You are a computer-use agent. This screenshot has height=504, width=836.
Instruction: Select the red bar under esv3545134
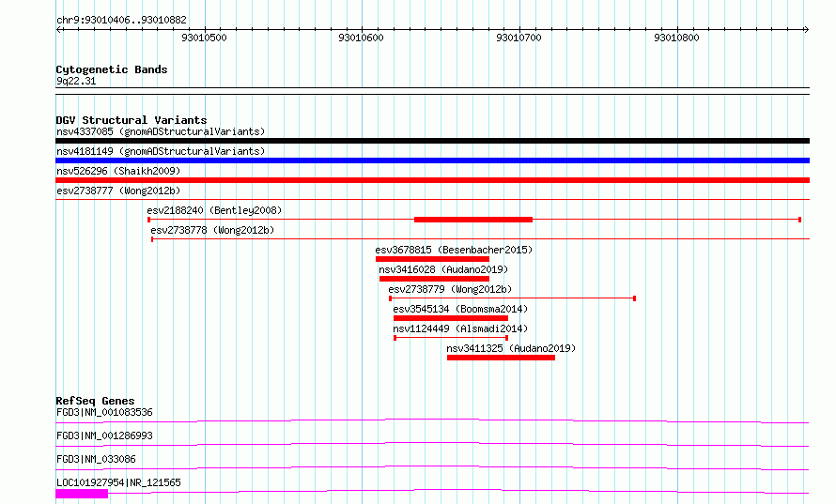point(451,318)
